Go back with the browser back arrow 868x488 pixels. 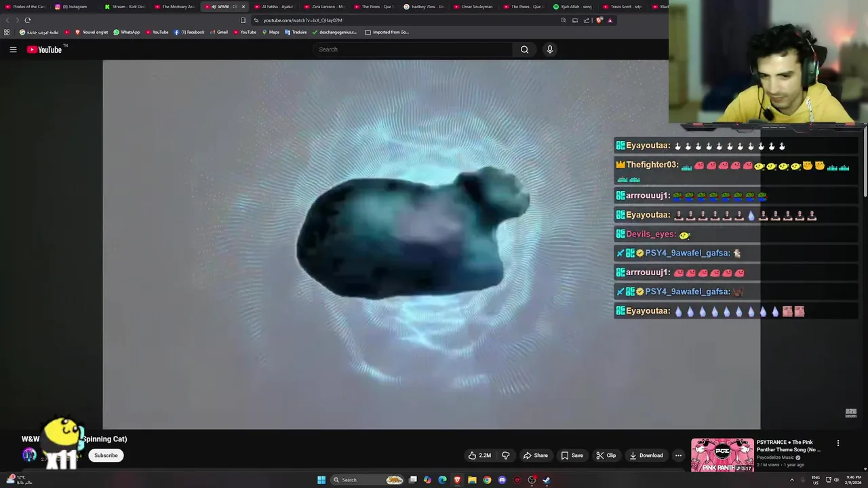(7, 20)
